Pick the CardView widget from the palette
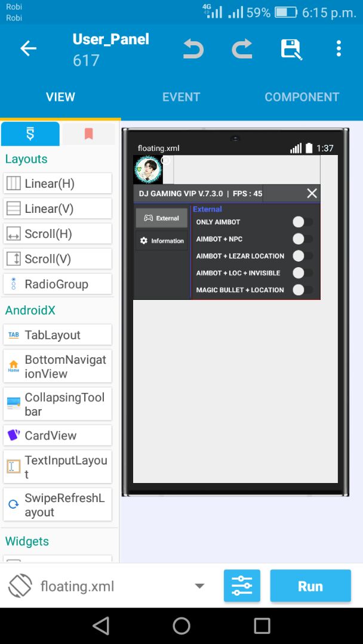Image resolution: width=363 pixels, height=644 pixels. (57, 435)
